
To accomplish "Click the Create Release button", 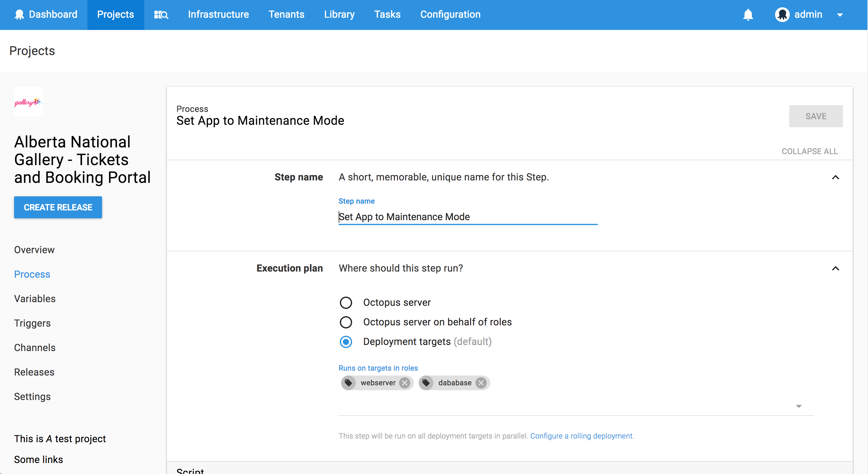I will [58, 207].
